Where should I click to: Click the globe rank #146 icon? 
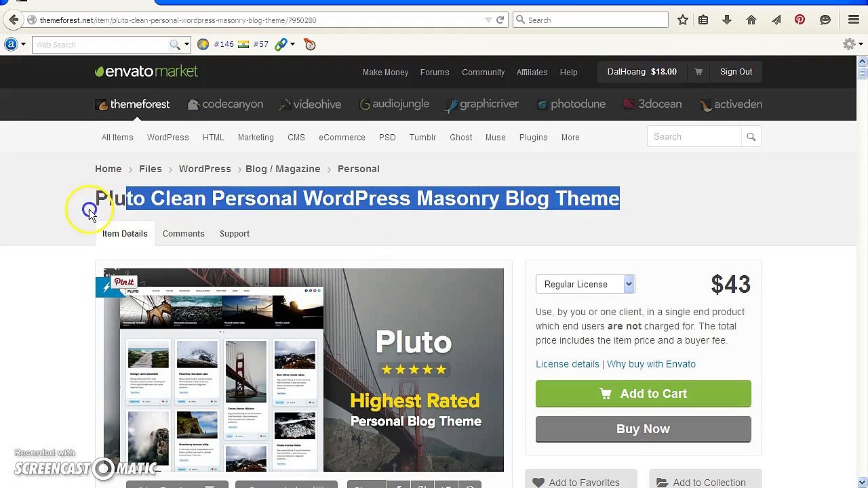[216, 44]
